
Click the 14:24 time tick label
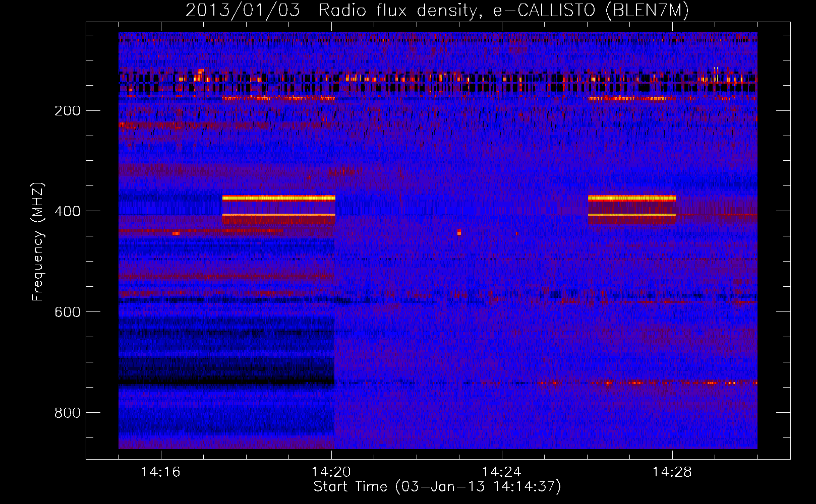[502, 472]
